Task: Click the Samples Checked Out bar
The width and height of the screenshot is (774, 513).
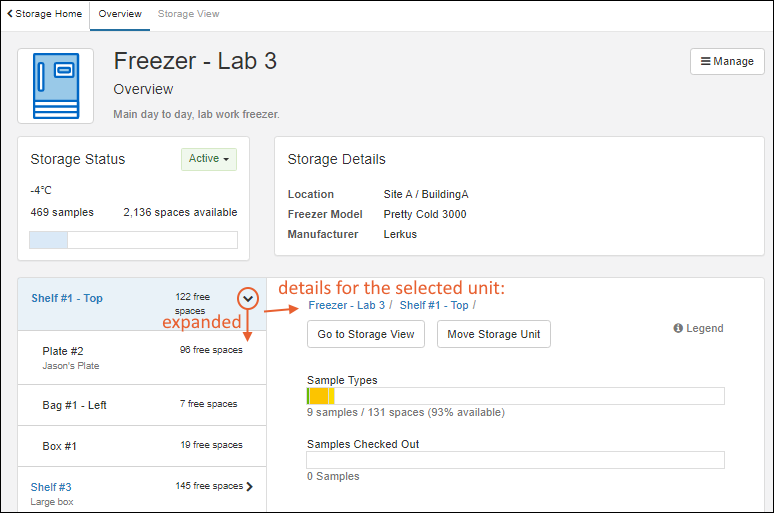Action: pyautogui.click(x=515, y=460)
